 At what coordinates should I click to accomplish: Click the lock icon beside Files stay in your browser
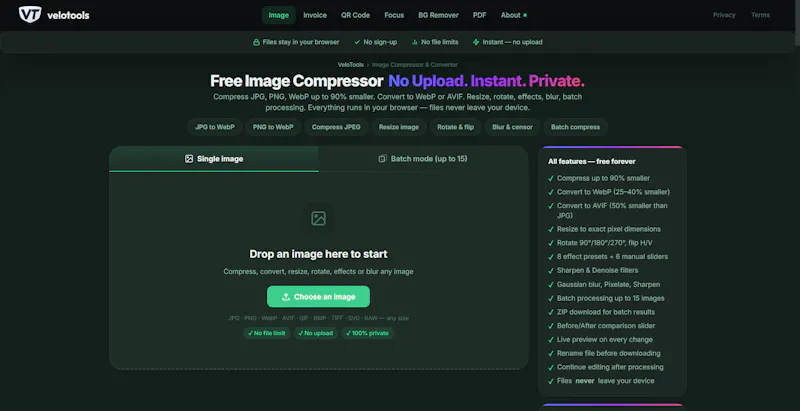257,42
